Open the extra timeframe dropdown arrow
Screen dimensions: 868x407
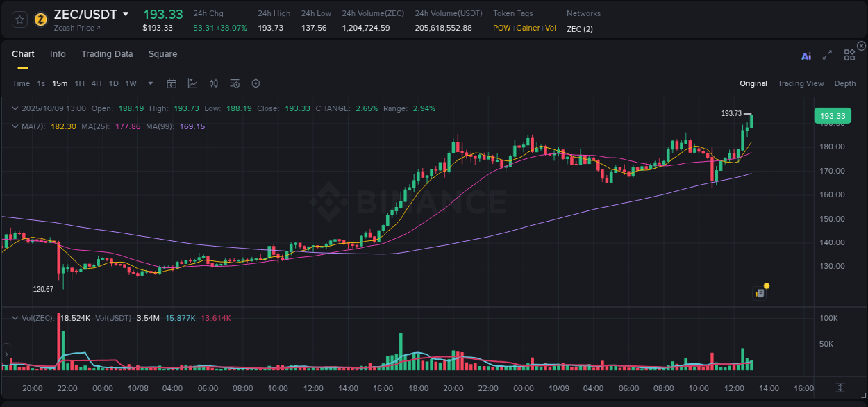click(x=149, y=83)
